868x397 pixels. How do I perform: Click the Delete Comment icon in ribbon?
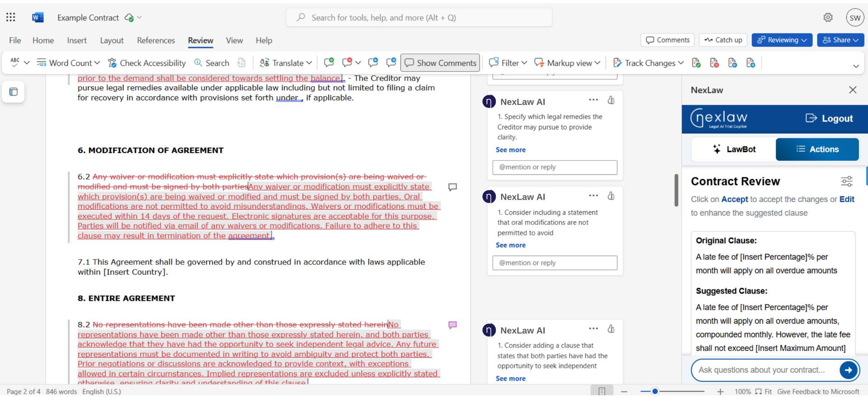(347, 63)
